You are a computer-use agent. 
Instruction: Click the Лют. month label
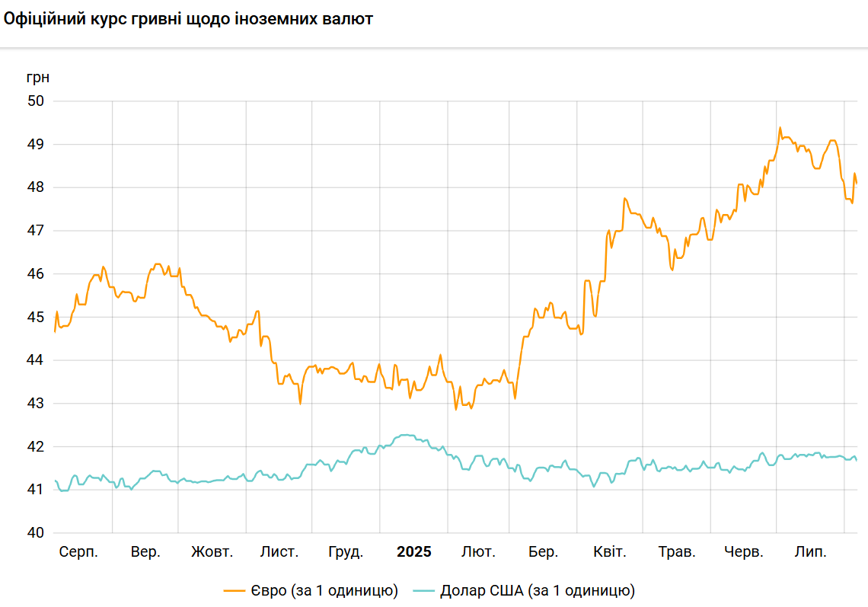[x=478, y=552]
